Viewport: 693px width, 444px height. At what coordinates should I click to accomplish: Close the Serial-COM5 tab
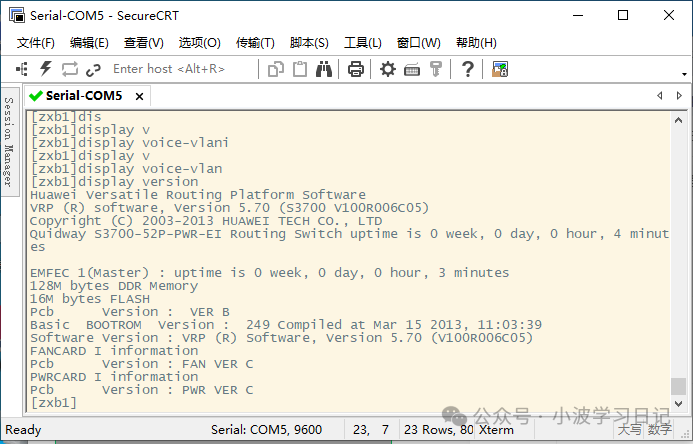point(139,97)
